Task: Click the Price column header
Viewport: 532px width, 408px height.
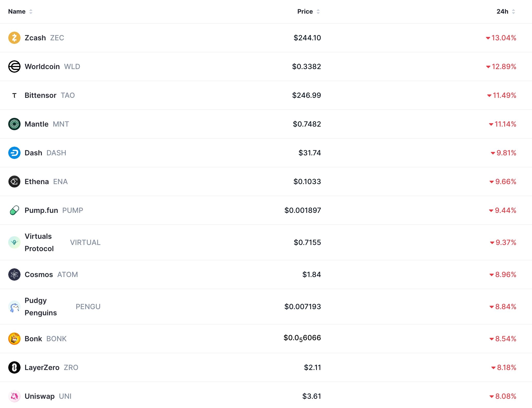Action: (x=305, y=11)
